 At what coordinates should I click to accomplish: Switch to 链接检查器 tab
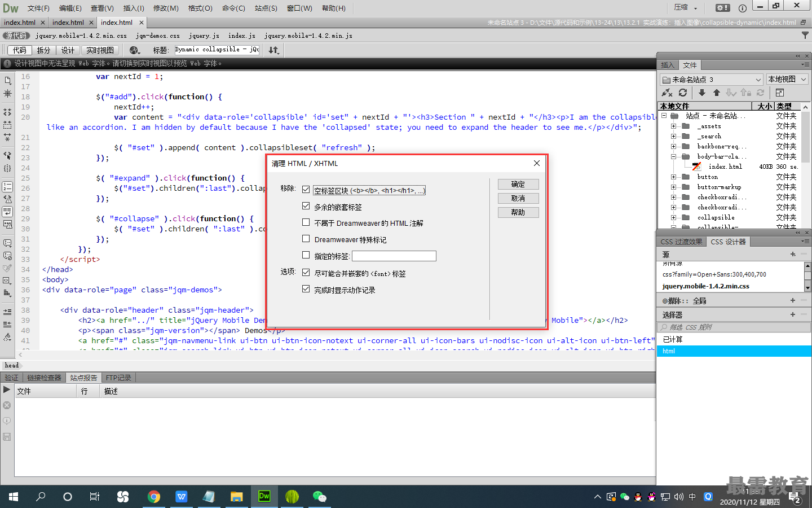pos(44,378)
